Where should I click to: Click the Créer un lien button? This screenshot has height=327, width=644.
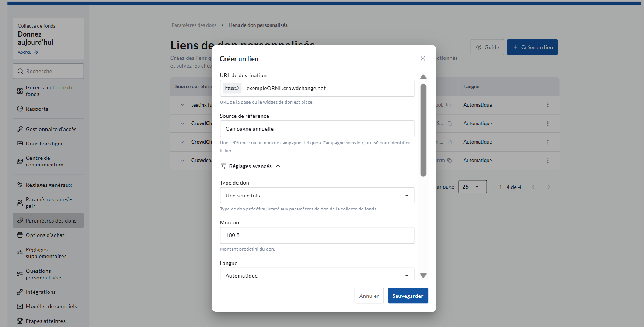pos(532,47)
